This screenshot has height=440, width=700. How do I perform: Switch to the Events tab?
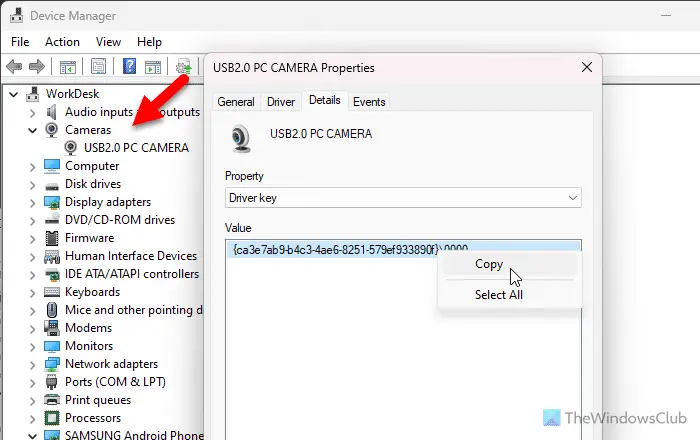click(369, 102)
